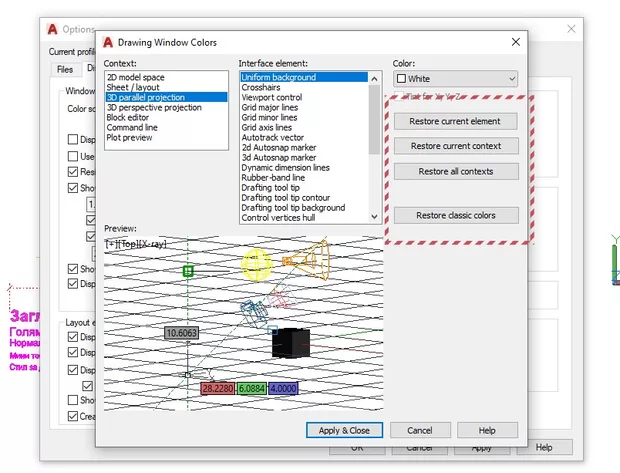Screen dimensions: 620x473
Task: Toggle the unchecked 'Use' checkbox in Options window
Action: pos(72,156)
